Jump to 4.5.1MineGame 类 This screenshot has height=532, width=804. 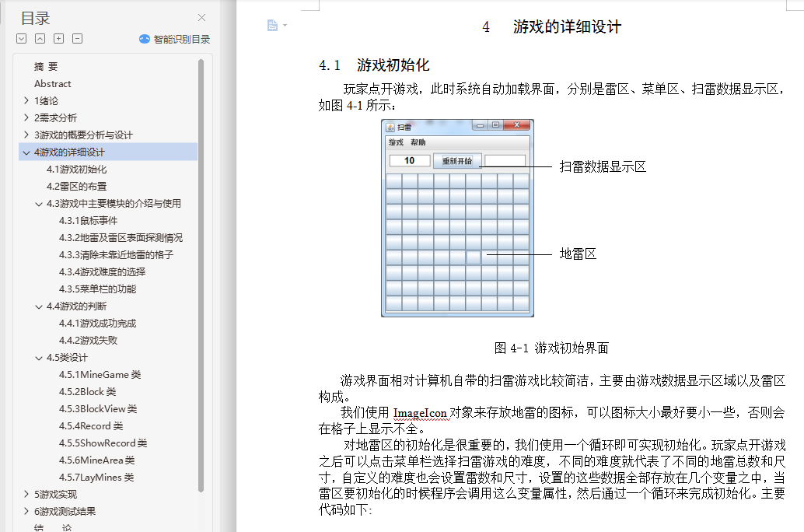[100, 375]
